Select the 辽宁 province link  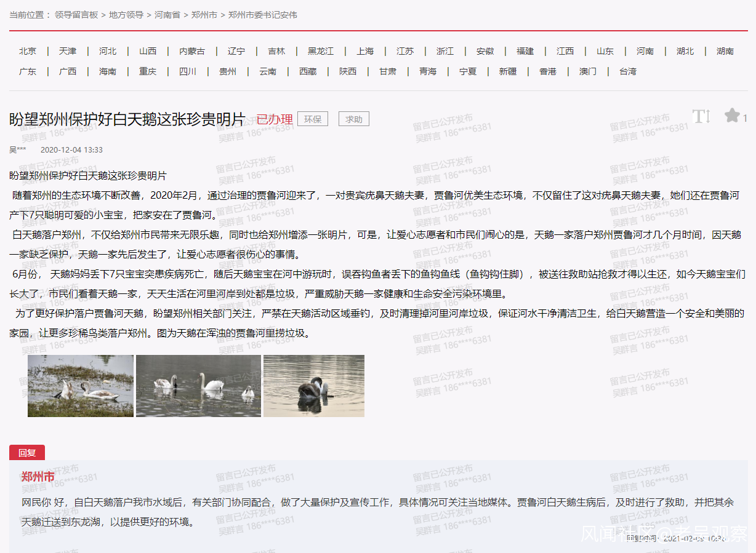[x=236, y=51]
